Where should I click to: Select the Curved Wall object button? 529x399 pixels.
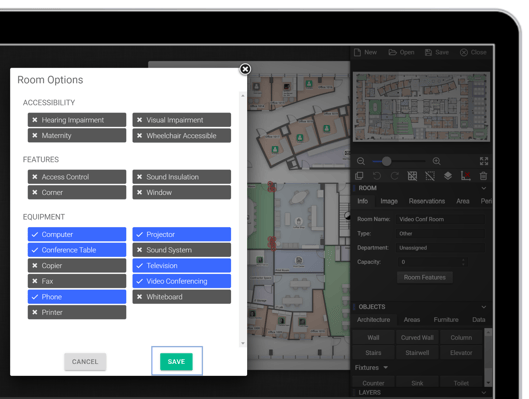click(417, 338)
